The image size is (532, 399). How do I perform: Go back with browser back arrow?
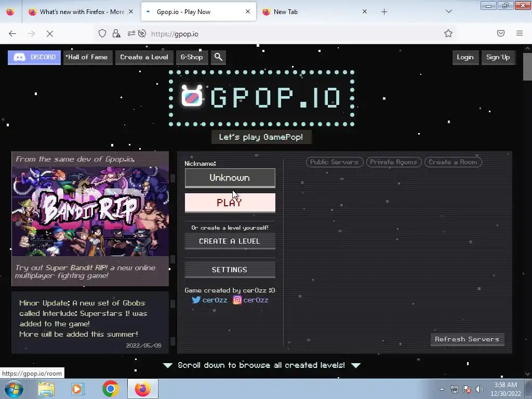pos(12,34)
